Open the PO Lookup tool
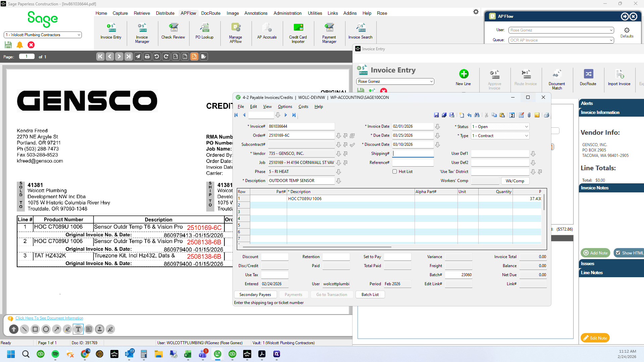The height and width of the screenshot is (362, 644). click(x=204, y=32)
